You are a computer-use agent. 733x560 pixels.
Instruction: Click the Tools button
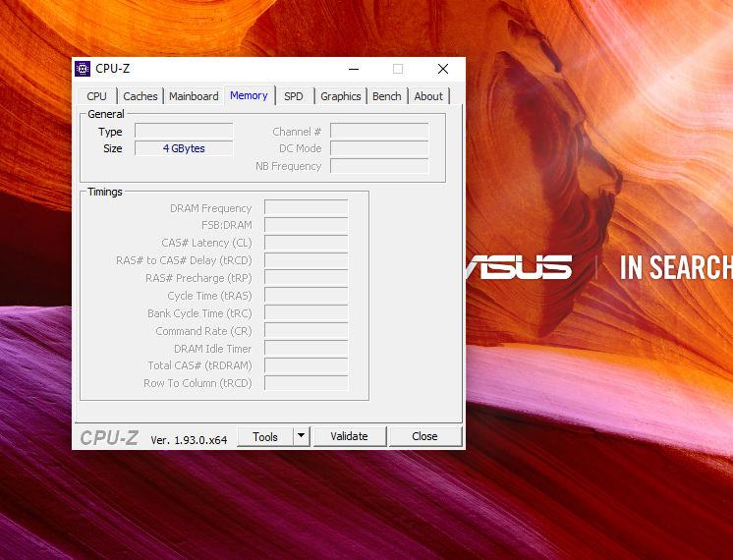coord(265,436)
